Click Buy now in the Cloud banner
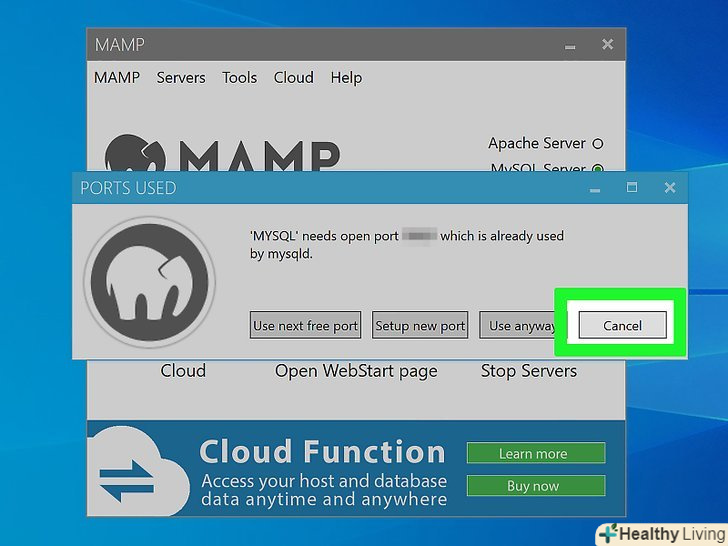This screenshot has width=728, height=546. tap(536, 486)
